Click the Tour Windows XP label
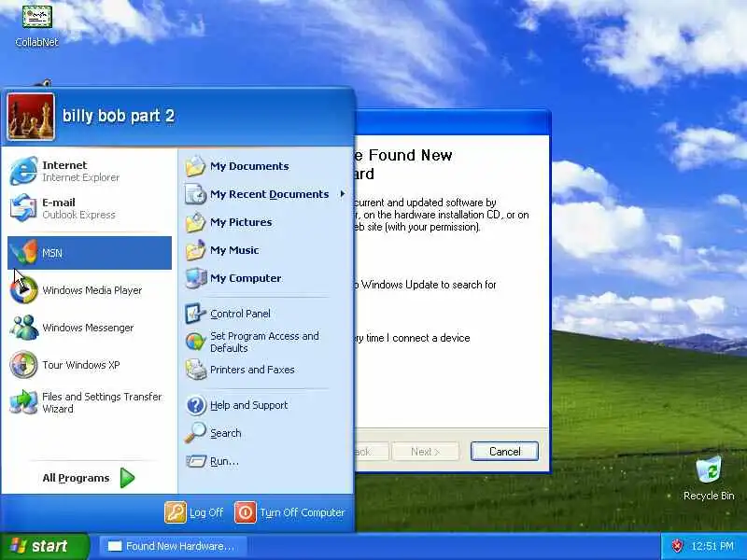Screen dimensions: 747x560 (81, 365)
